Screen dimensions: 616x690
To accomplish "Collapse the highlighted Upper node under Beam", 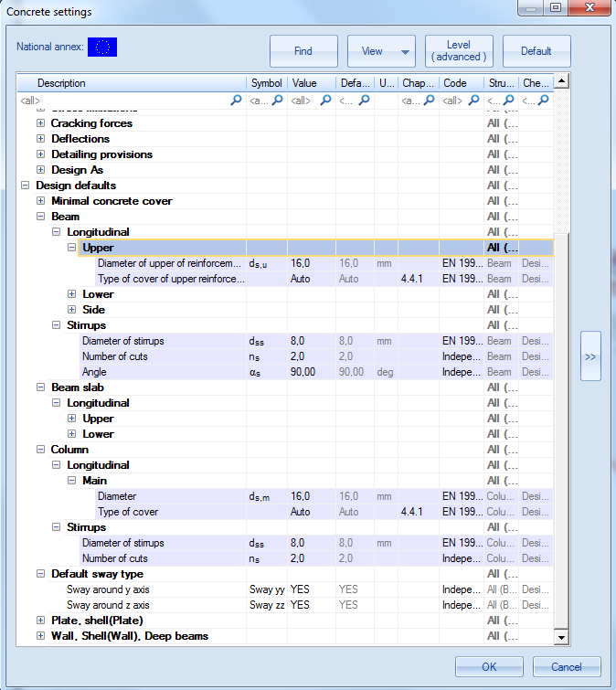I will click(71, 248).
